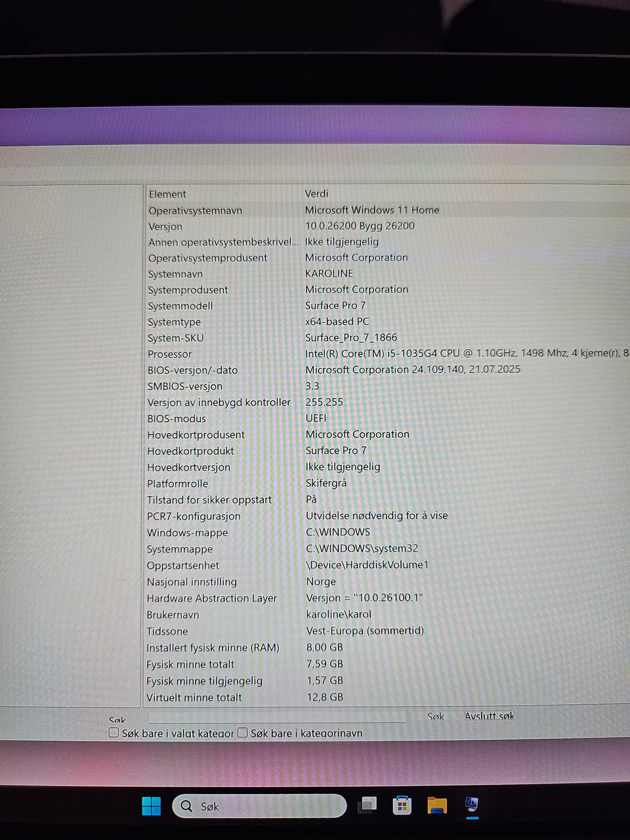Select the Prosessor row
The height and width of the screenshot is (840, 630).
point(388,354)
